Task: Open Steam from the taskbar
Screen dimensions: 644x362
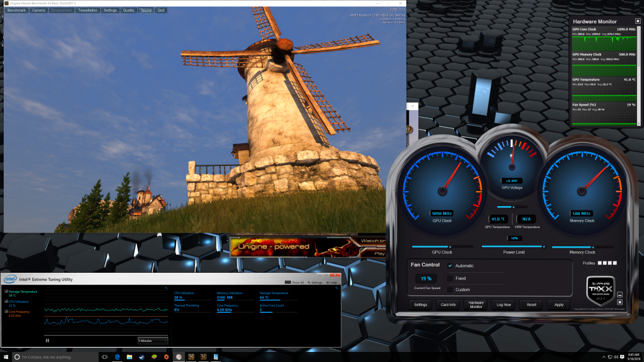Action: pos(142,357)
